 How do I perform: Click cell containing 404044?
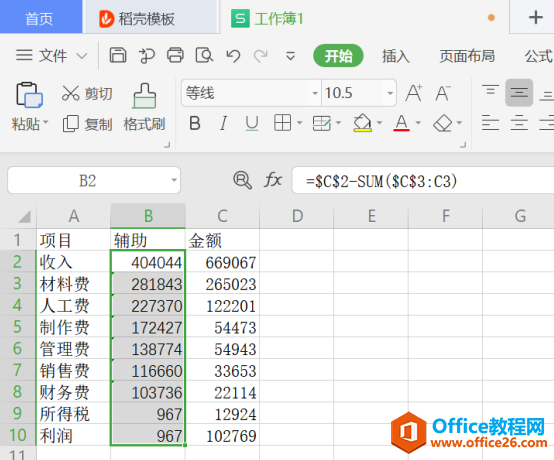pos(148,262)
